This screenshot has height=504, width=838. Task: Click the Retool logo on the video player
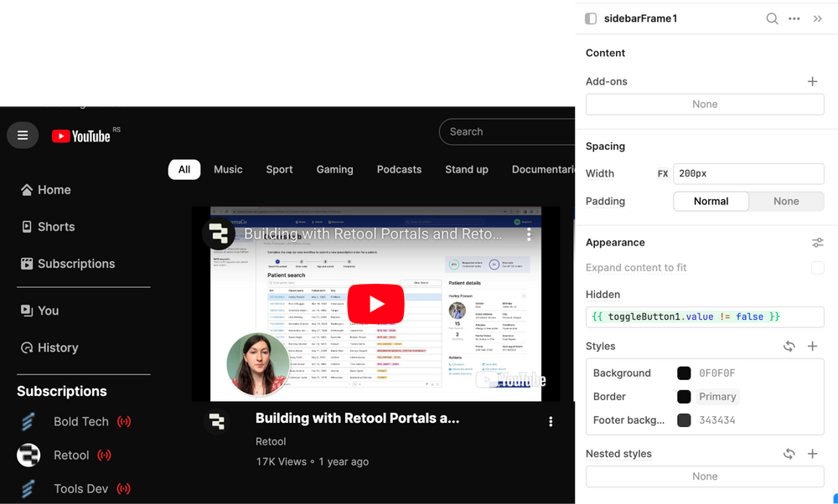pyautogui.click(x=219, y=234)
